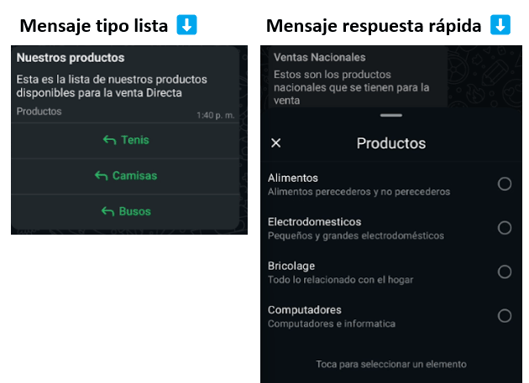Image resolution: width=529 pixels, height=383 pixels.
Task: Click the reply arrow icon next to Camisas
Action: (x=101, y=175)
